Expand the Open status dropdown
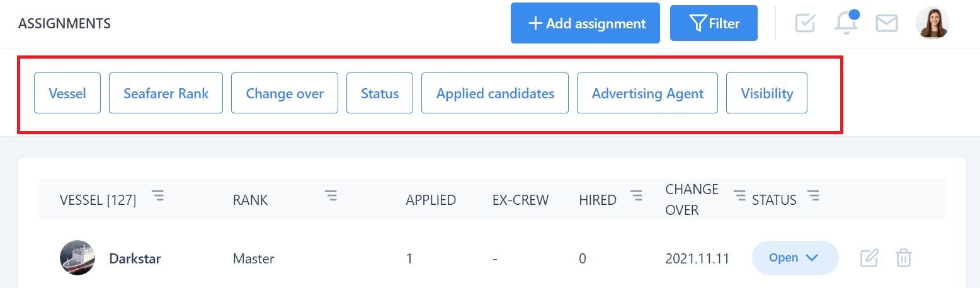Viewport: 980px width, 288px height. [795, 258]
